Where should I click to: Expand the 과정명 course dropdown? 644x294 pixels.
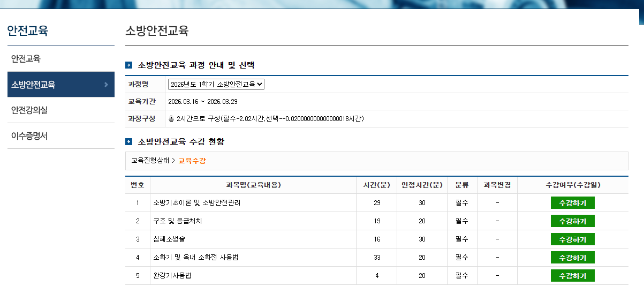click(x=216, y=85)
